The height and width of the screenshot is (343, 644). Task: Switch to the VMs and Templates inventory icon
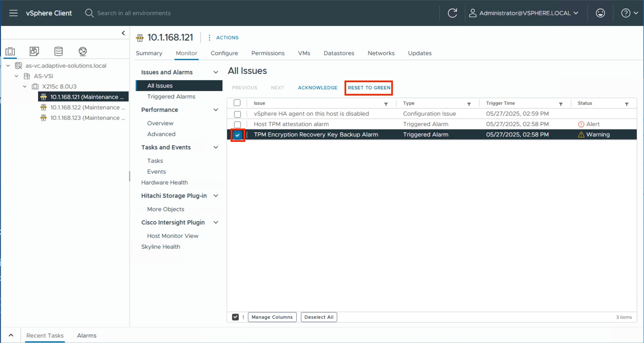[x=34, y=51]
